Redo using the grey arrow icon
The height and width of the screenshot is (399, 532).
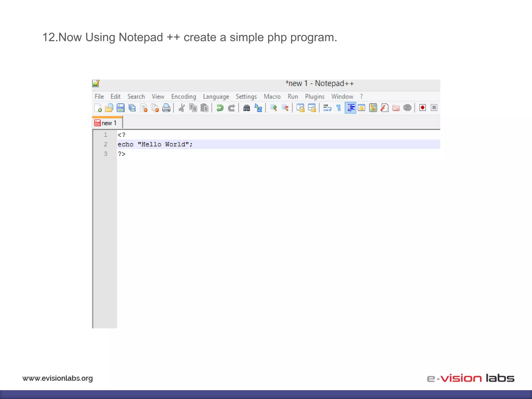coord(231,108)
